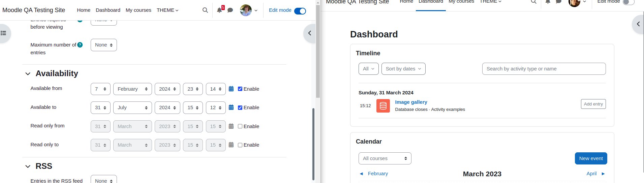The width and height of the screenshot is (644, 183).
Task: Open My courses in left navigation
Action: pos(139,10)
